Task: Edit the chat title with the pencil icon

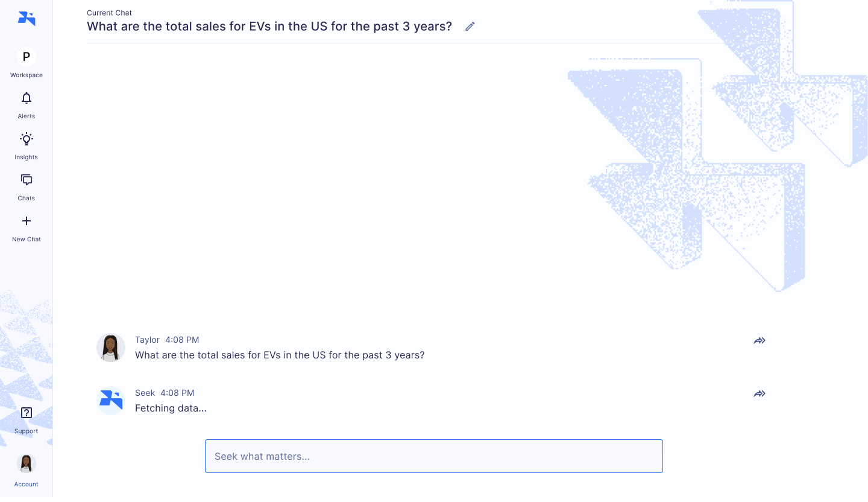Action: (x=470, y=26)
